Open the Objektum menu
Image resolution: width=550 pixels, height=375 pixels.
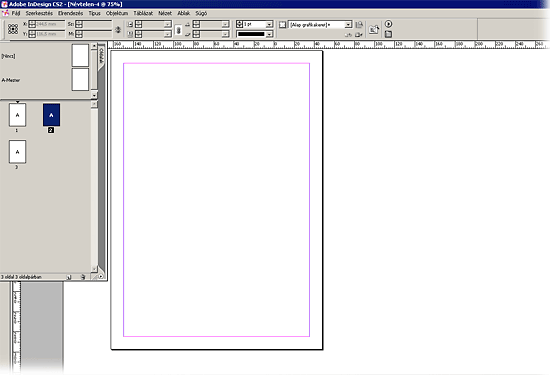tap(117, 13)
